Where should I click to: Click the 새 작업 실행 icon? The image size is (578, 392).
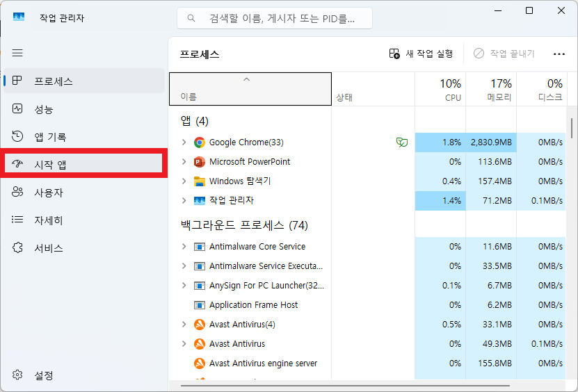[x=394, y=54]
